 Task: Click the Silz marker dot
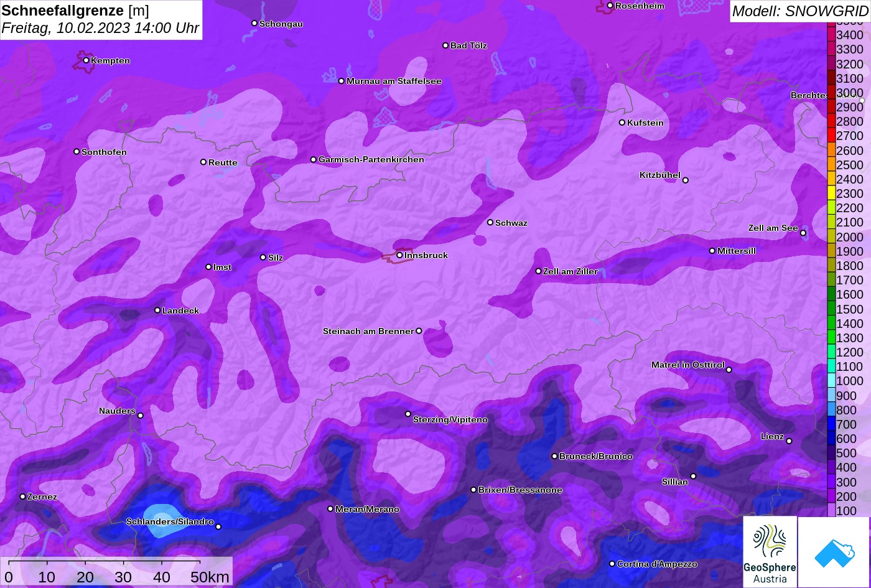263,257
